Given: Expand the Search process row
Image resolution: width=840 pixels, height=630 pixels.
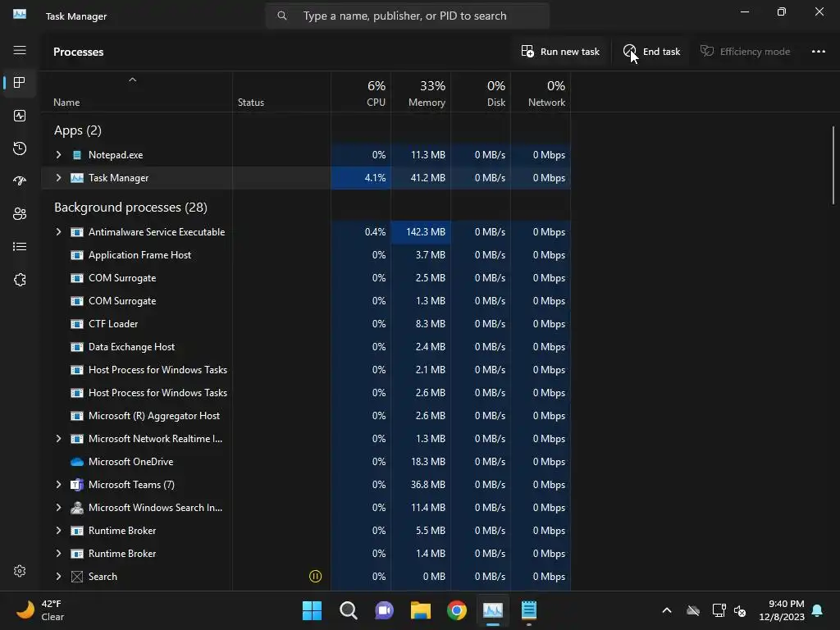Looking at the screenshot, I should coord(58,577).
